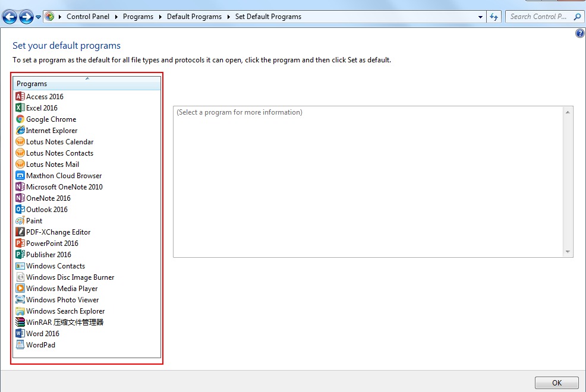The width and height of the screenshot is (586, 392).
Task: Click the OK button
Action: pos(557,382)
